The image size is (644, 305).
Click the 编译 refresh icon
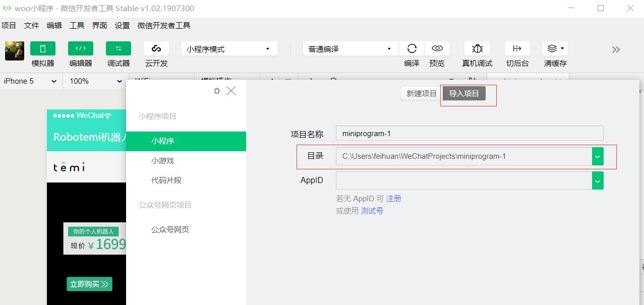coord(412,48)
